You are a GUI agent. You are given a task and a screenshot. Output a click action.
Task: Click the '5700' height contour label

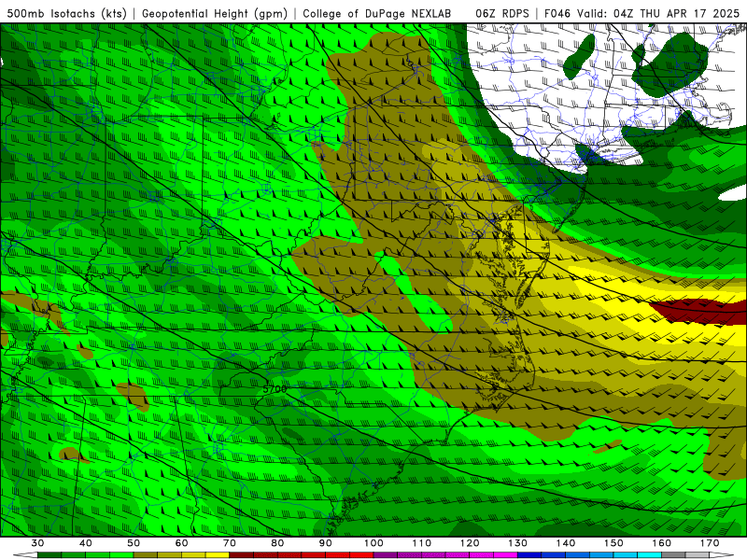coord(275,388)
